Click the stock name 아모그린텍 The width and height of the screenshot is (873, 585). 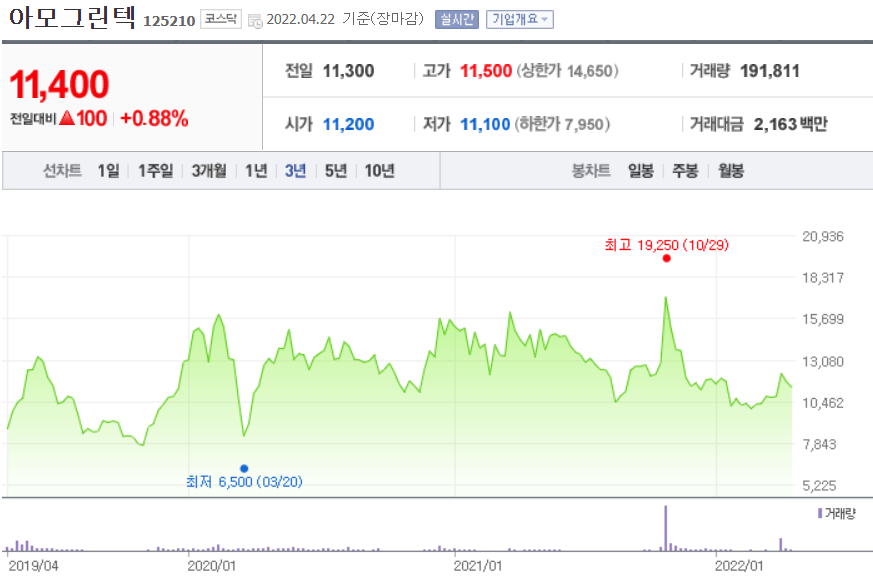point(72,17)
